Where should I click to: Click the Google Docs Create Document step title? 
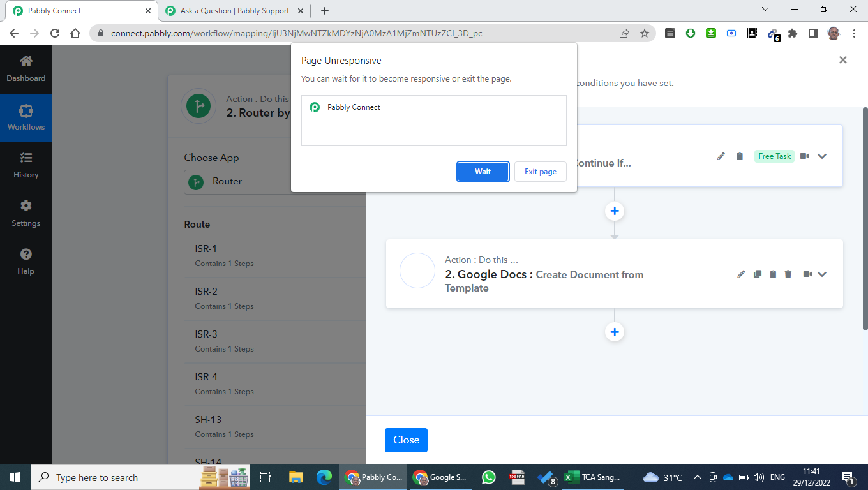544,281
